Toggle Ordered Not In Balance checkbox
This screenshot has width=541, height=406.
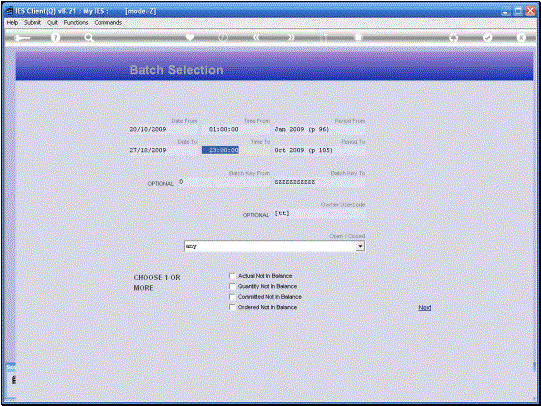[232, 307]
